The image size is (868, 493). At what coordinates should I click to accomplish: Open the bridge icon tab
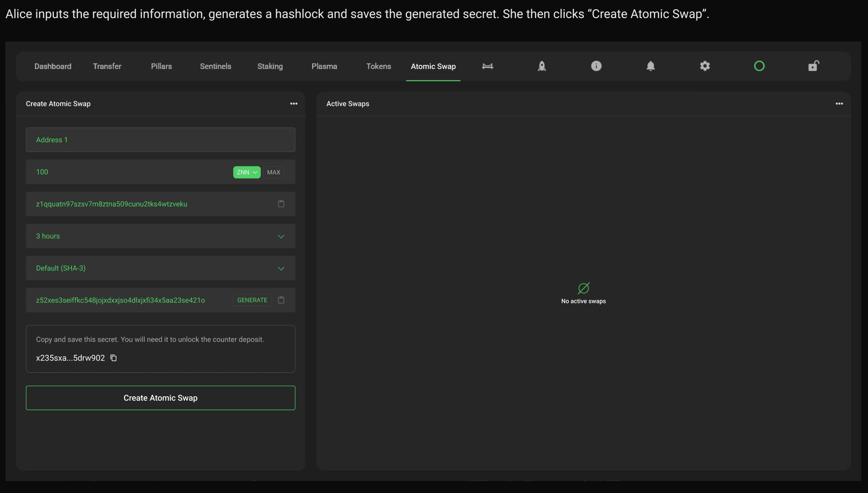pos(487,66)
